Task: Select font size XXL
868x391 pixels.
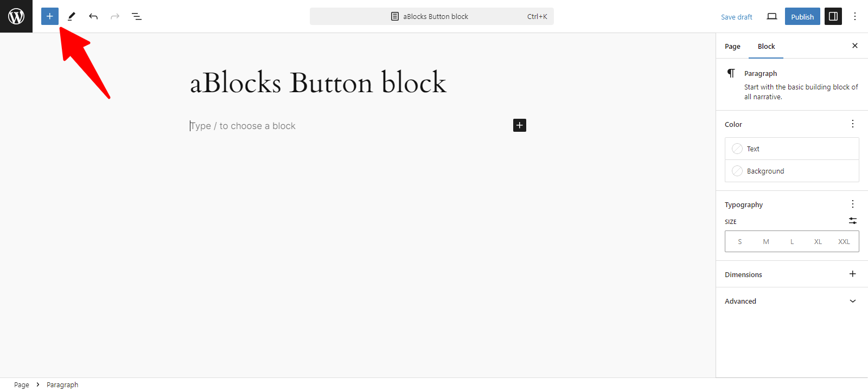Action: (844, 242)
